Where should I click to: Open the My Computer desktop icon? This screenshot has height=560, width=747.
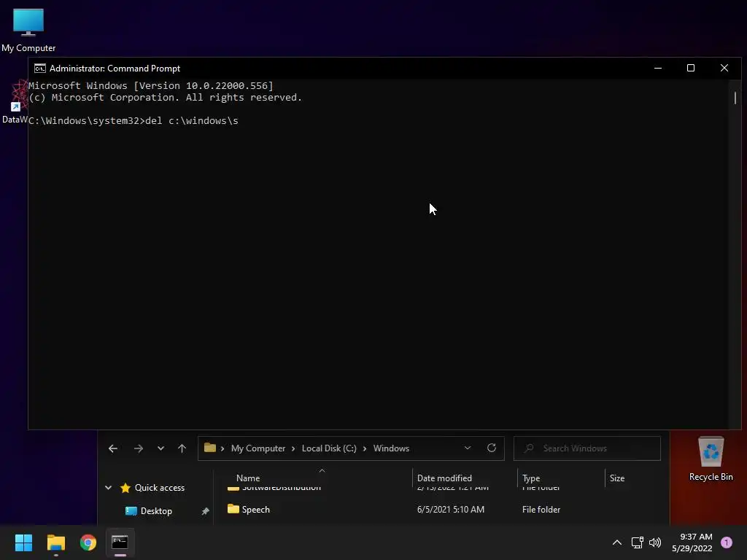(28, 29)
